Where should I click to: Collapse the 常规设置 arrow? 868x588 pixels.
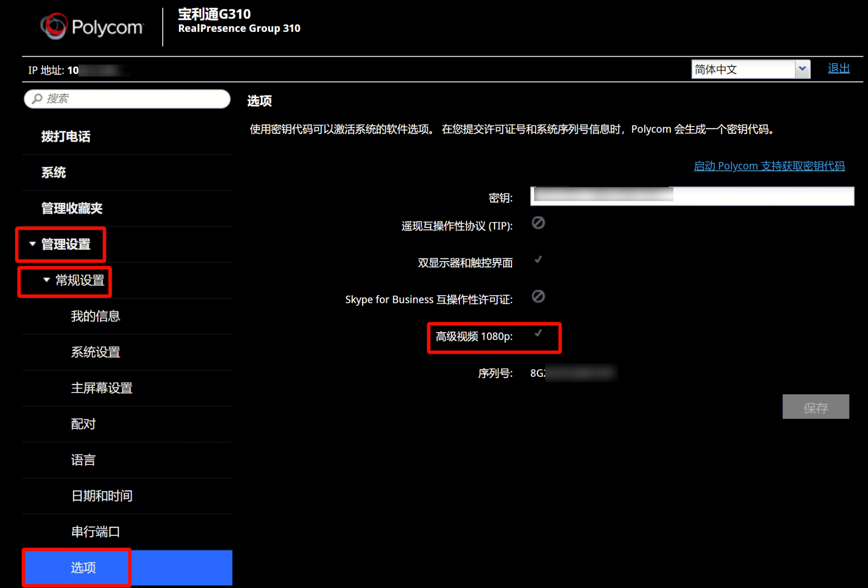click(46, 279)
